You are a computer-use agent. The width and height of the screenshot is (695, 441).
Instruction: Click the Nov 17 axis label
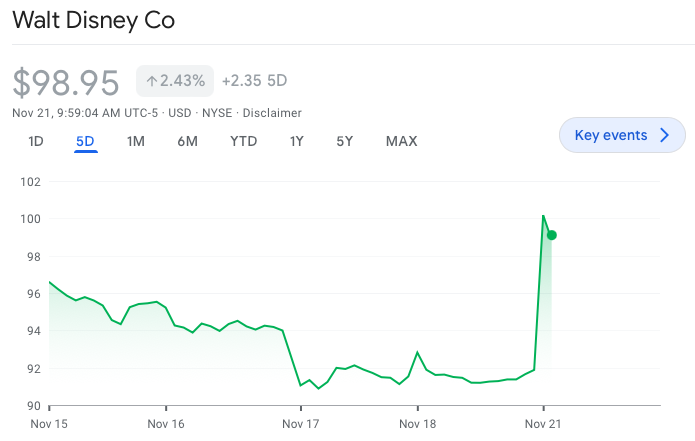click(x=301, y=424)
